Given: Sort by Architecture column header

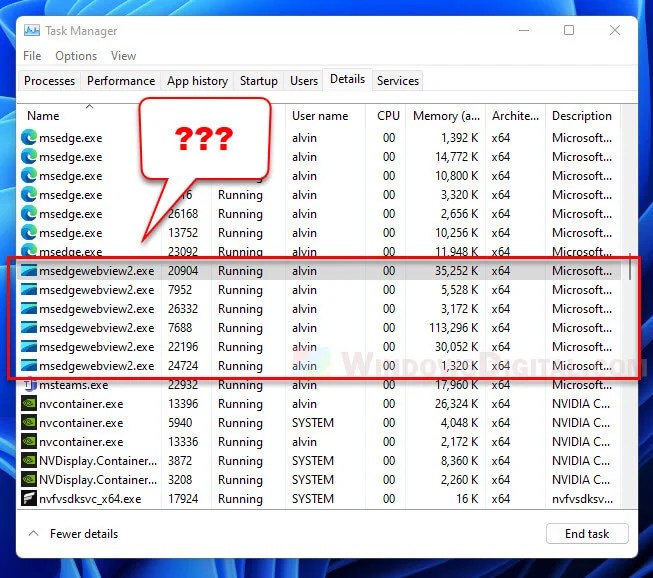Looking at the screenshot, I should (x=515, y=116).
